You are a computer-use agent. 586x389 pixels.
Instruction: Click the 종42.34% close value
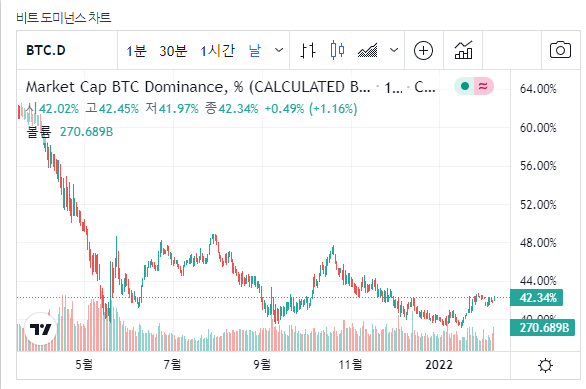(231, 109)
